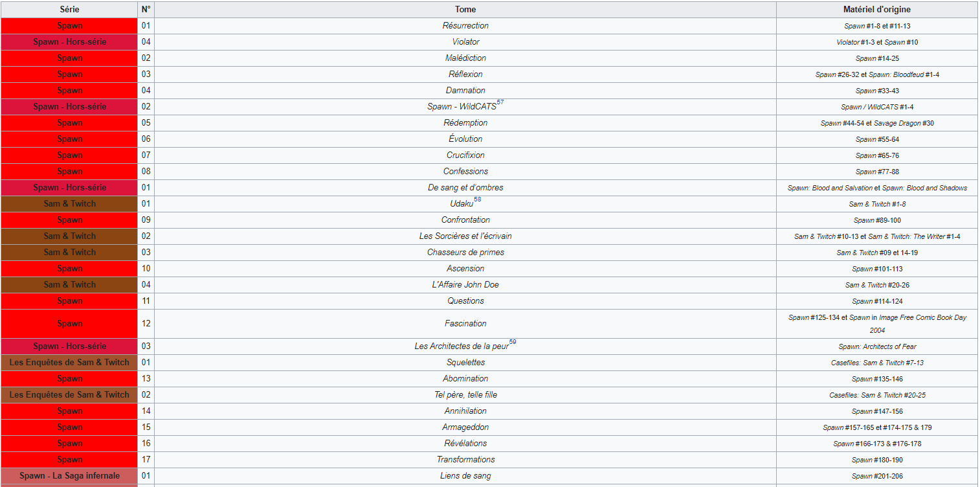Click the "Les Sorcières et l'écrivain" title
The height and width of the screenshot is (487, 980).
(465, 236)
